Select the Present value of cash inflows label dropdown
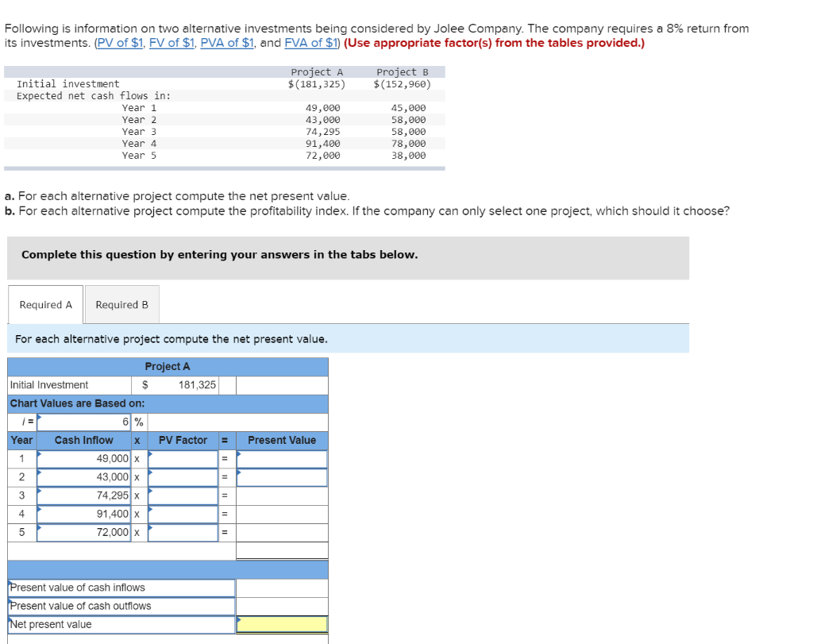This screenshot has height=644, width=813. click(x=121, y=588)
